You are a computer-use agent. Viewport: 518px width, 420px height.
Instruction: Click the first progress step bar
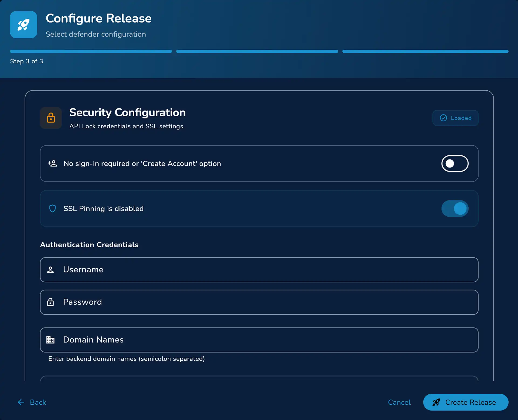(x=91, y=51)
